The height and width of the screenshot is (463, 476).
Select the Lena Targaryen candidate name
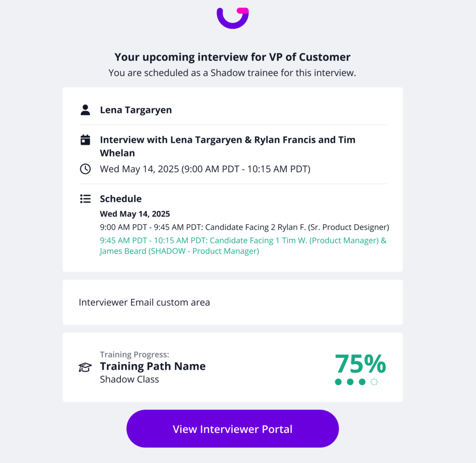[x=136, y=110]
